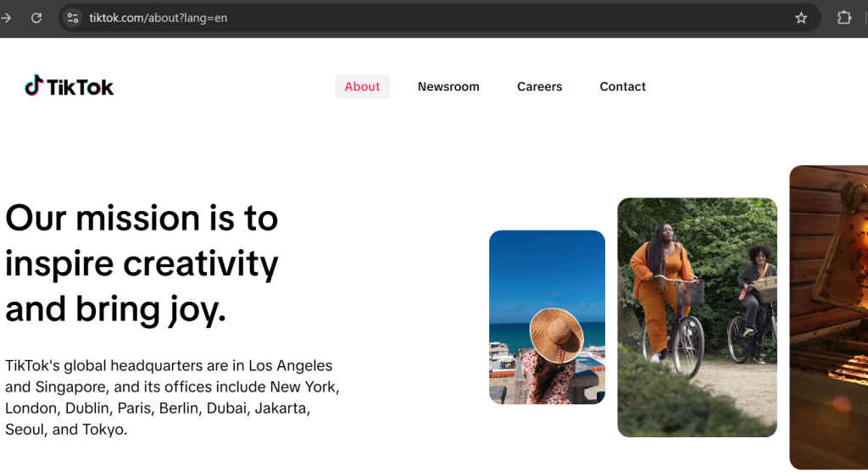Click the "and bring joy." headline line
The image size is (868, 472).
point(116,309)
